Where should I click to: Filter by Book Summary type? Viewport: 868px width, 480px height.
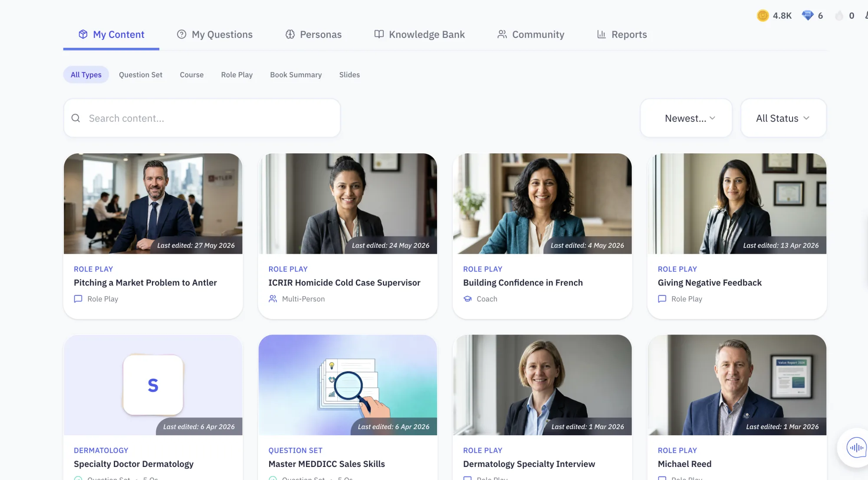click(296, 75)
